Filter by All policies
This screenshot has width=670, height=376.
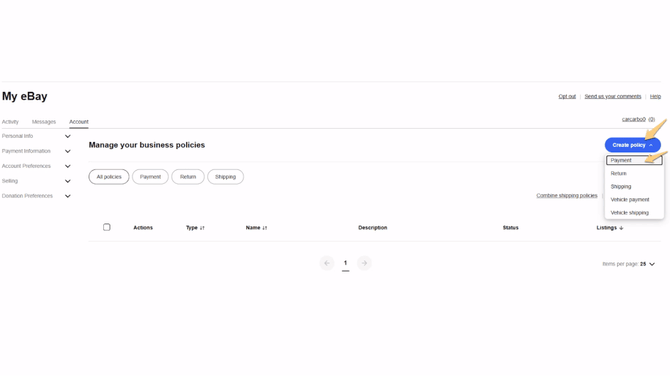pyautogui.click(x=109, y=177)
